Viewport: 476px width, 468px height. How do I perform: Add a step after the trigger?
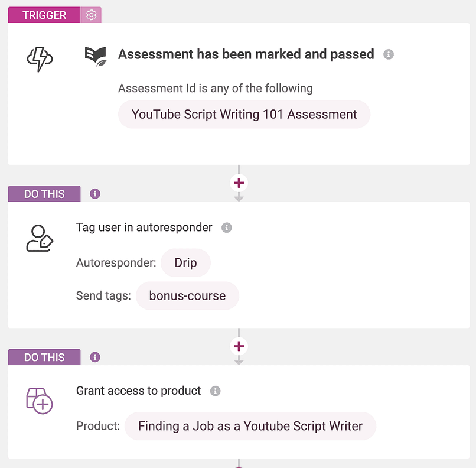tap(239, 183)
